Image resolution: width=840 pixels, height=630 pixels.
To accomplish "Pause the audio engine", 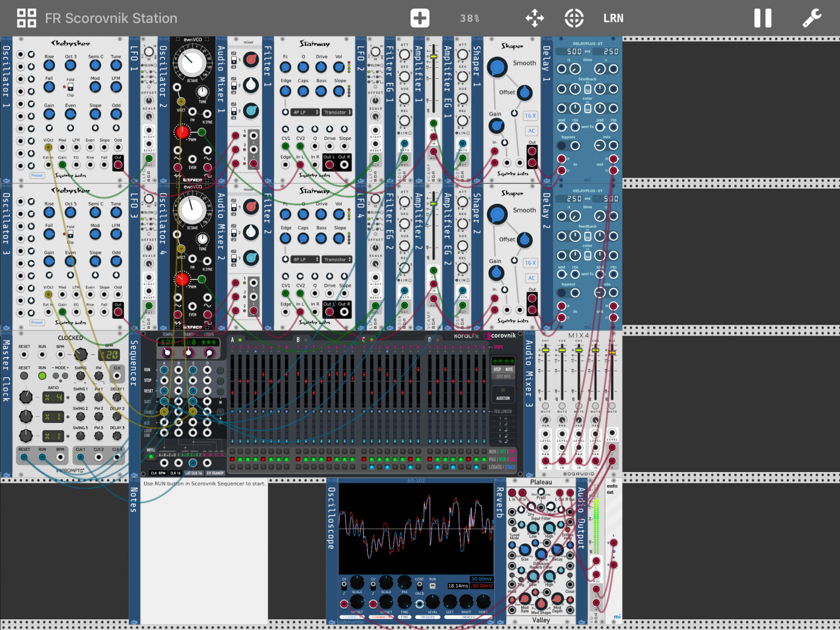I will 762,18.
